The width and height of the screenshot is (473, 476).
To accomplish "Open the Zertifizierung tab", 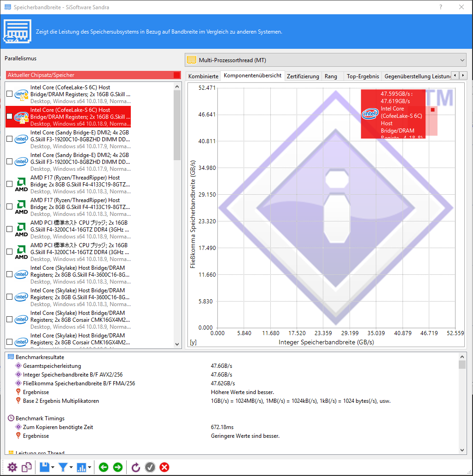I will coord(303,76).
